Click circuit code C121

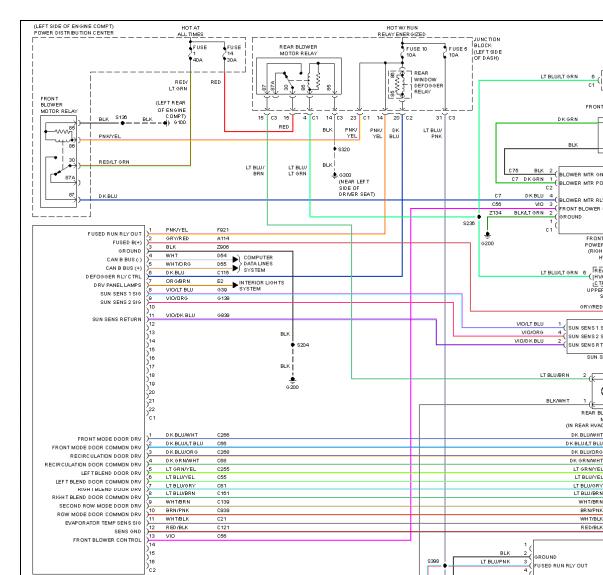pyautogui.click(x=223, y=528)
